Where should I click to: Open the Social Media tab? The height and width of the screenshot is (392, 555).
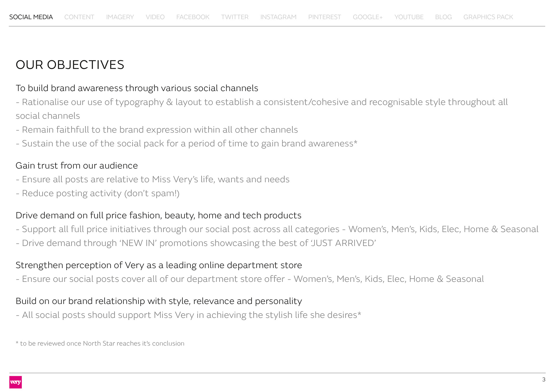click(x=31, y=17)
